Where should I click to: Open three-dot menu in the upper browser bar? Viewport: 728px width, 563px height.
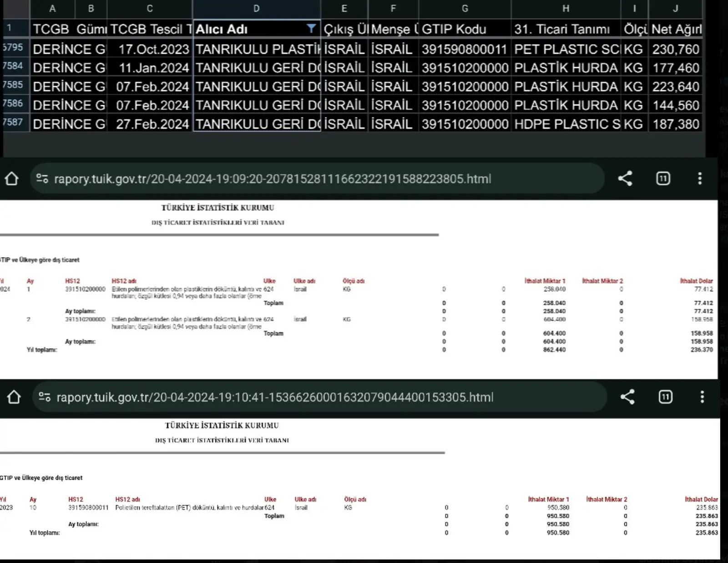pyautogui.click(x=700, y=178)
